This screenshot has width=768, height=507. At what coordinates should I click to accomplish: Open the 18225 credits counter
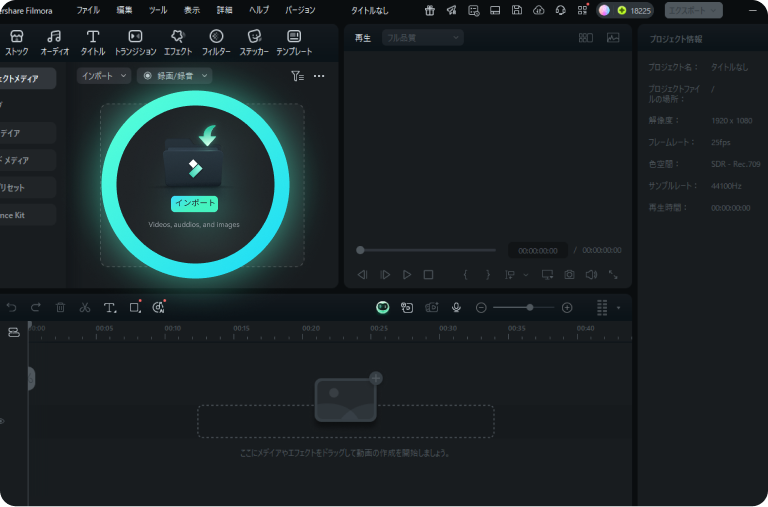[x=634, y=10]
